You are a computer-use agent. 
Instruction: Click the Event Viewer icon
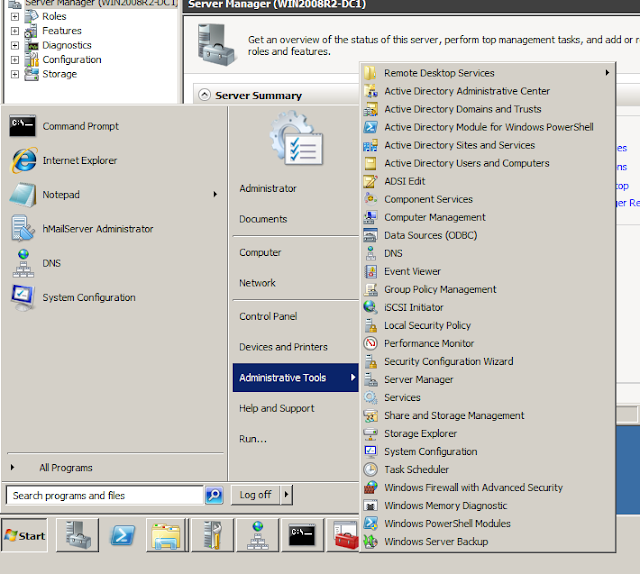[371, 271]
